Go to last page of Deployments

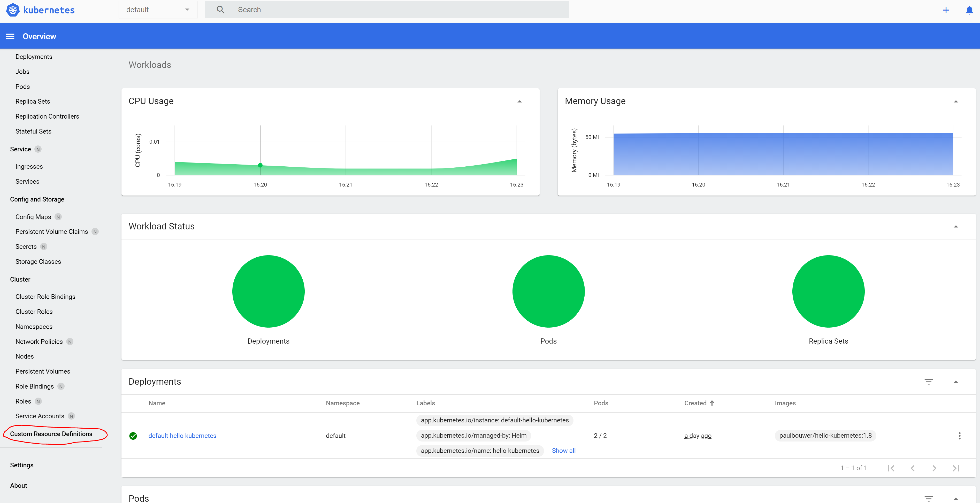pos(956,468)
